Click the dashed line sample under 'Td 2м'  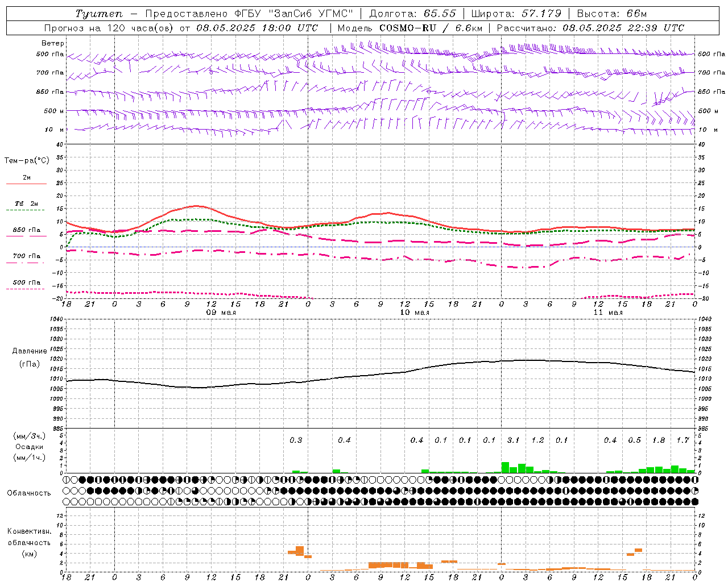25,210
